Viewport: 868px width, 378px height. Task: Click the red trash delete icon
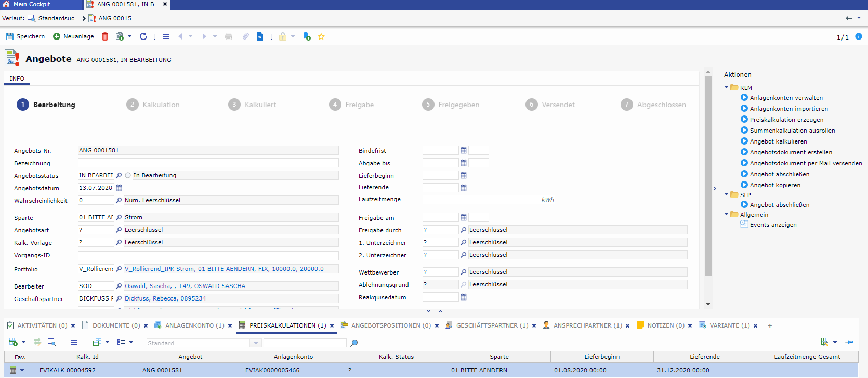tap(105, 36)
